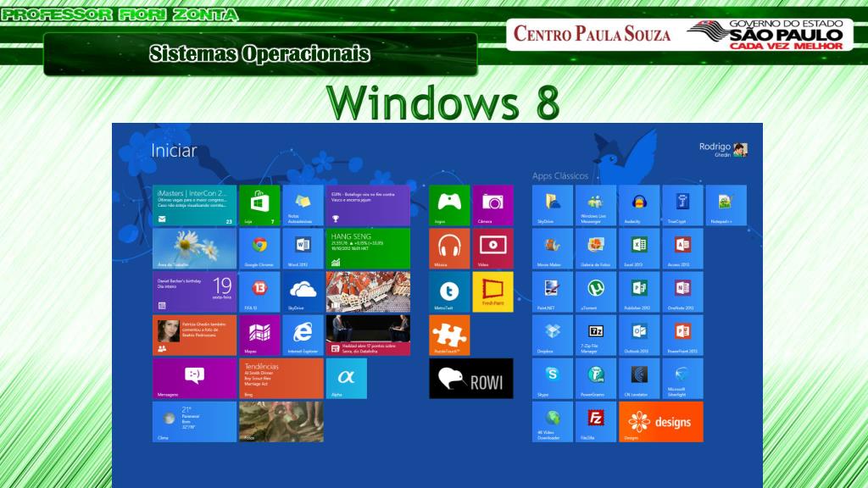The image size is (868, 488).
Task: Open the Audacity tile
Action: pyautogui.click(x=639, y=205)
